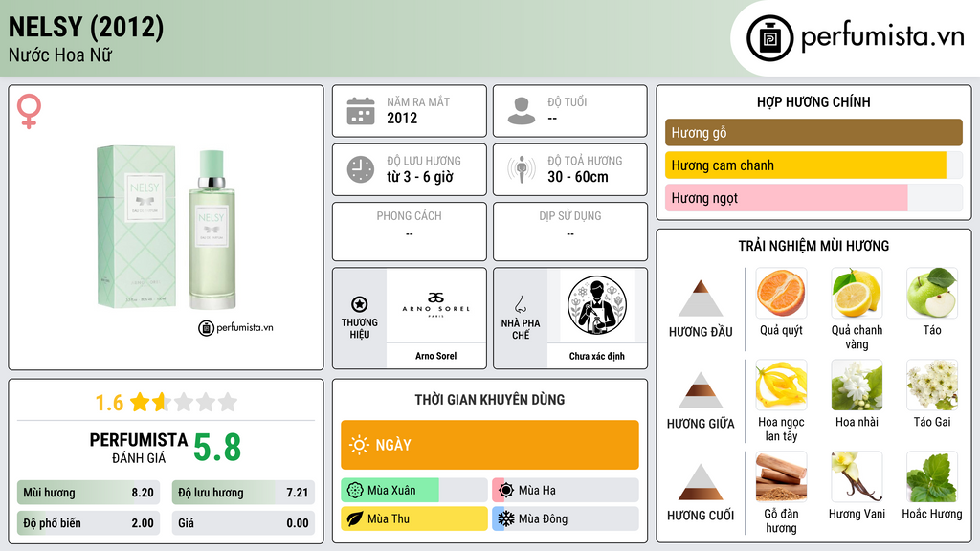Click the Hương Đầu pyramid icon

pos(701,298)
